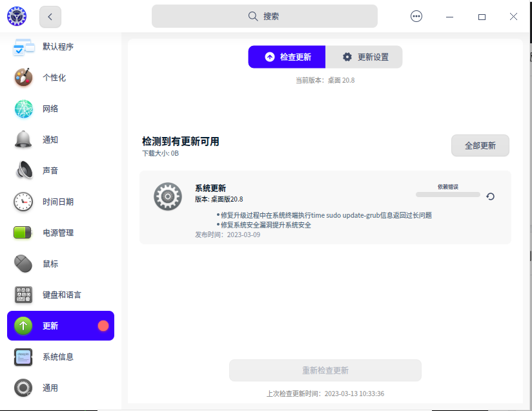Maximize the Control Center window
The height and width of the screenshot is (411, 532).
[482, 17]
